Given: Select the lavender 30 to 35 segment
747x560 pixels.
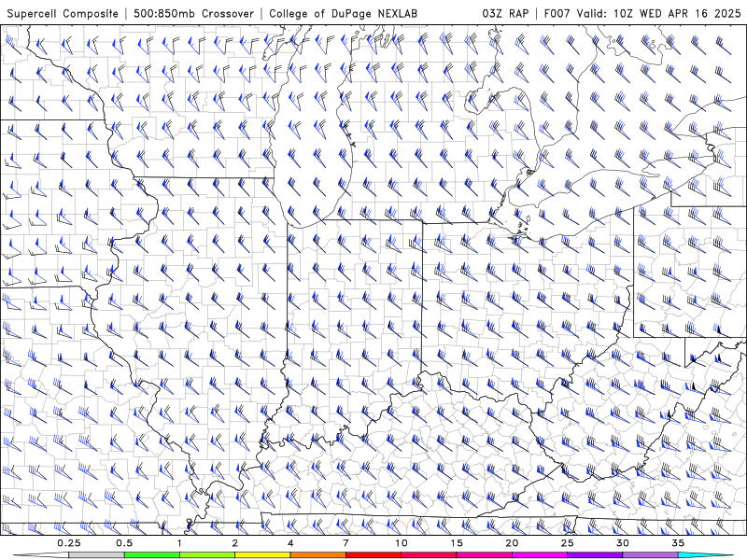Looking at the screenshot, I should [650, 555].
